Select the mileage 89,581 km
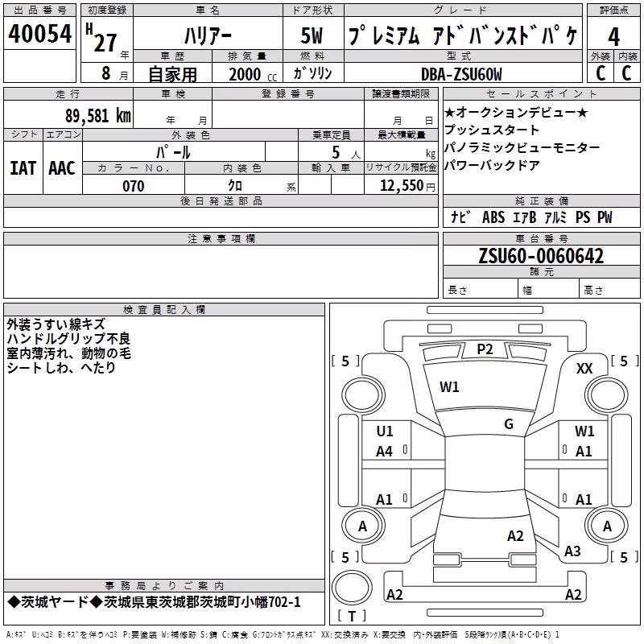The width and height of the screenshot is (644, 644). (x=98, y=116)
